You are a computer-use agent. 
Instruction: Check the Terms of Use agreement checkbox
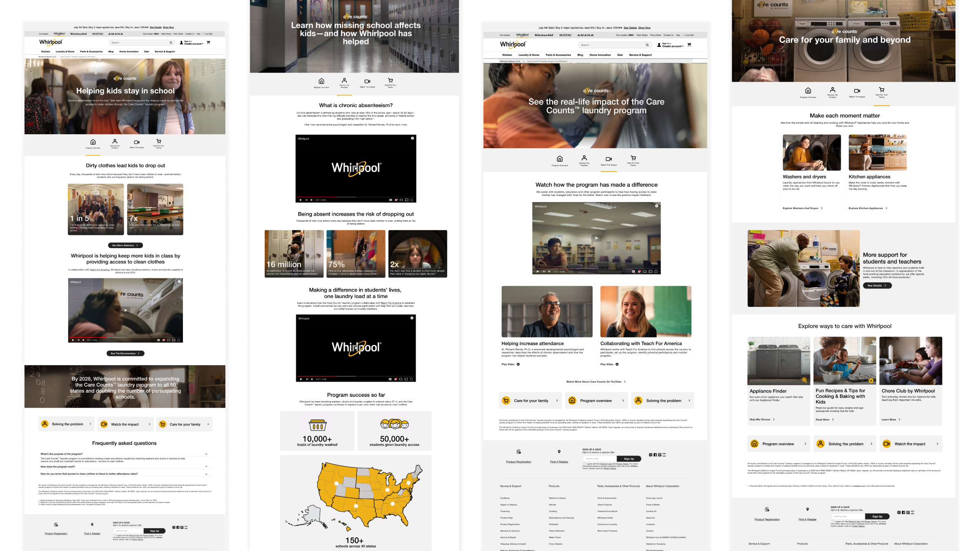(x=114, y=535)
